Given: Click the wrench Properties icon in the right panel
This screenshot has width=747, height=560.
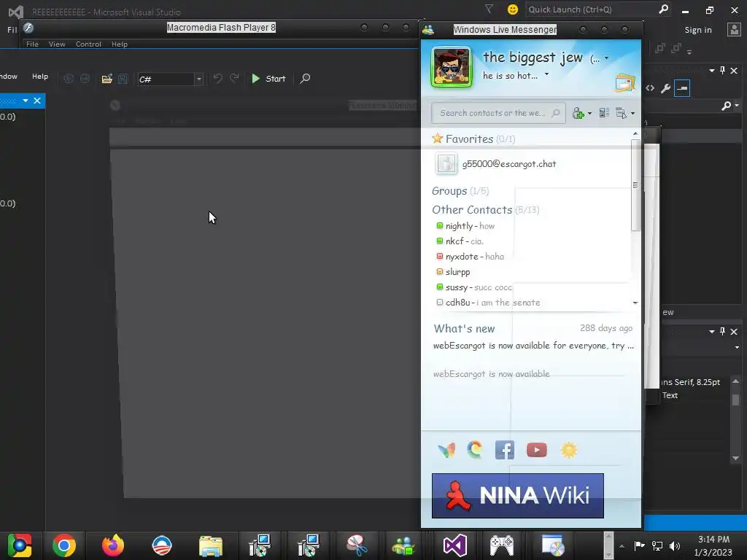Looking at the screenshot, I should coord(665,88).
